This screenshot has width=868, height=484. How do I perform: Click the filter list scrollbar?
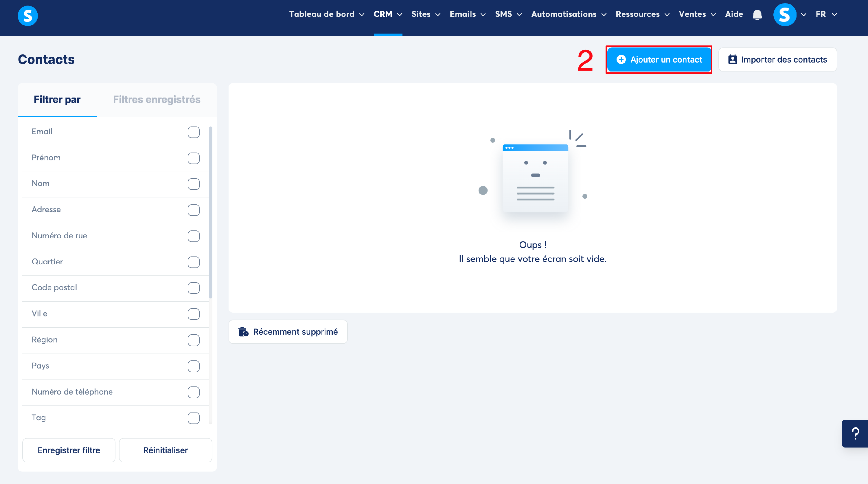(211, 212)
